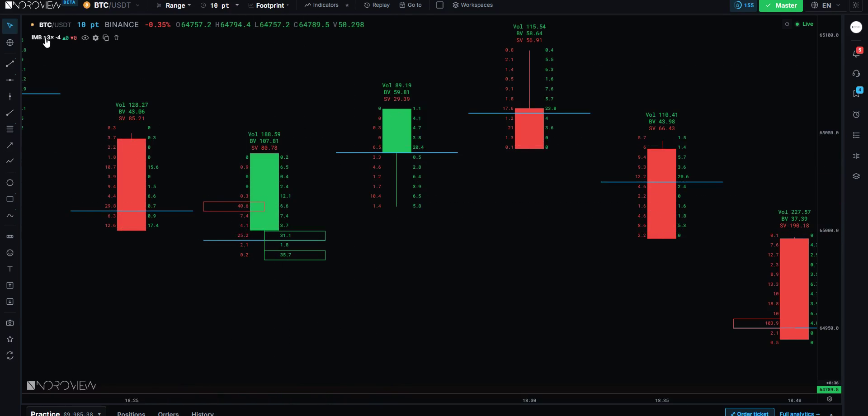The height and width of the screenshot is (416, 868).
Task: Select the rectangle shape tool
Action: [x=10, y=199]
